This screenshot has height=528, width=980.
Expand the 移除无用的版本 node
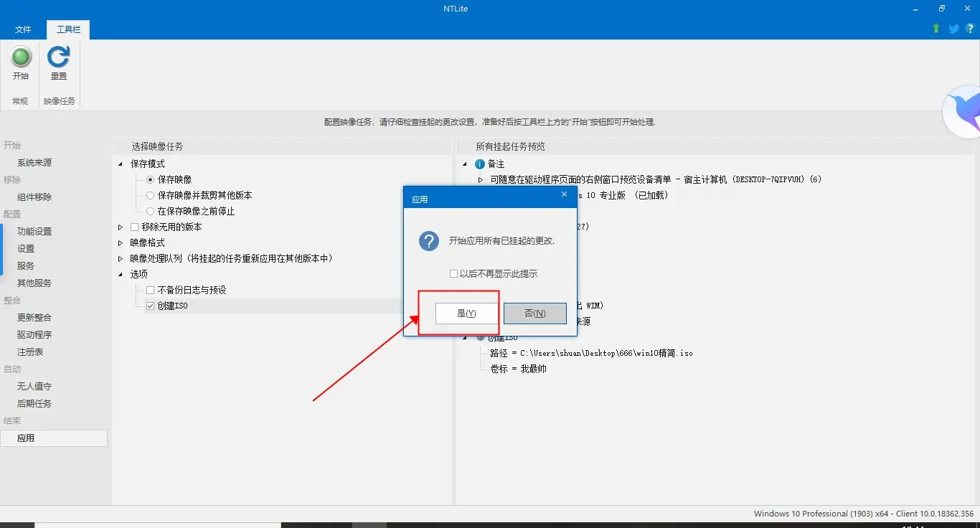(x=121, y=227)
